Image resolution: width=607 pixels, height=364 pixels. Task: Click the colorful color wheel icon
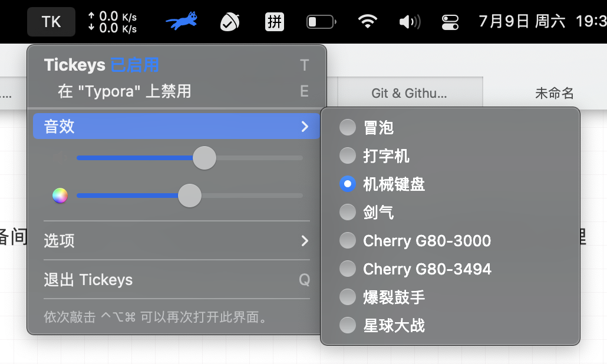click(60, 196)
